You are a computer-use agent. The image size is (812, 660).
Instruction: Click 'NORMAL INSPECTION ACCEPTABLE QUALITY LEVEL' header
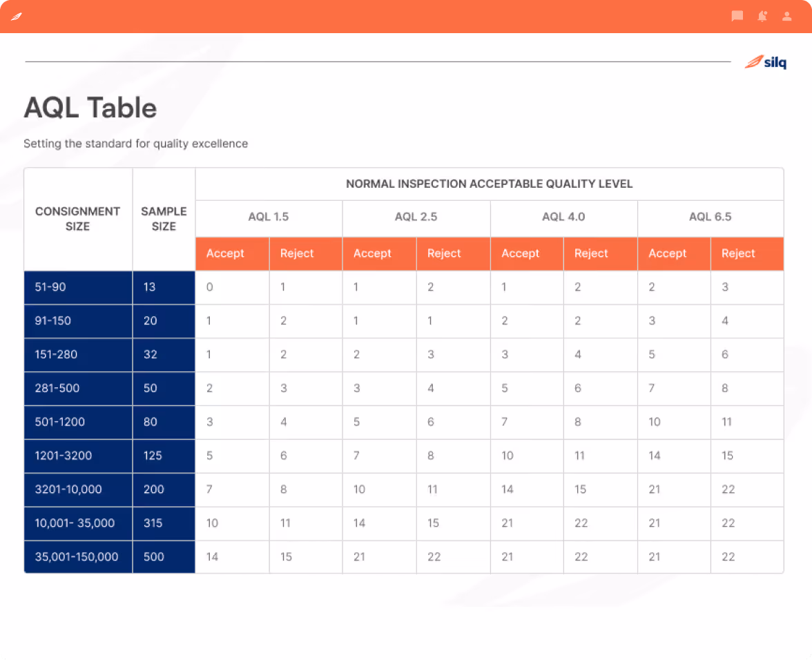pyautogui.click(x=489, y=184)
